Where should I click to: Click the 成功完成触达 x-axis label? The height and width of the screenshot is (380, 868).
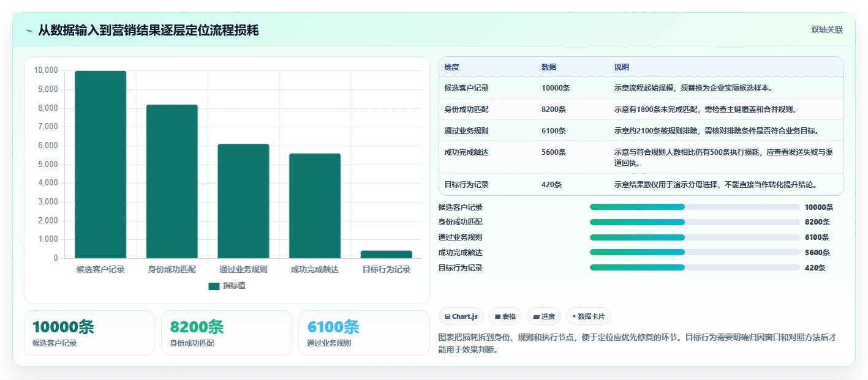[315, 269]
